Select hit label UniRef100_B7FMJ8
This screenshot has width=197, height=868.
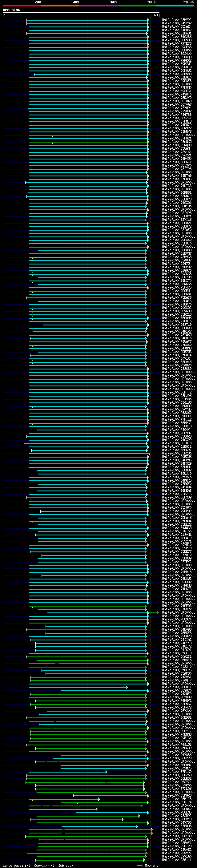(x=177, y=122)
